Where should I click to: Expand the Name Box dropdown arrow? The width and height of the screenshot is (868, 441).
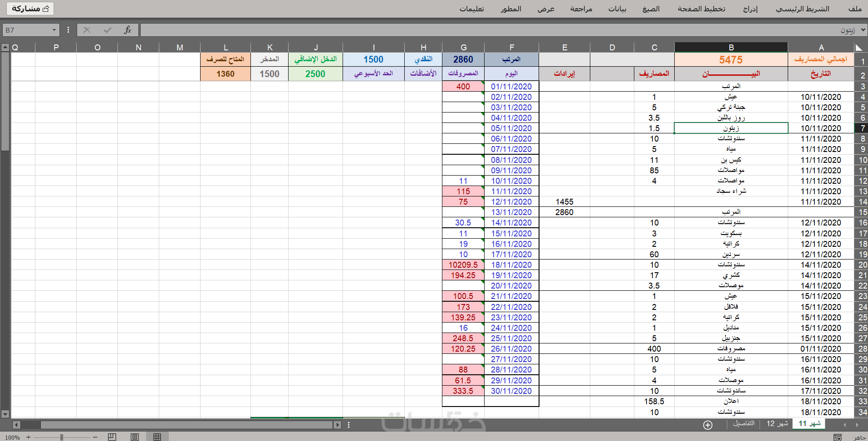[x=54, y=30]
